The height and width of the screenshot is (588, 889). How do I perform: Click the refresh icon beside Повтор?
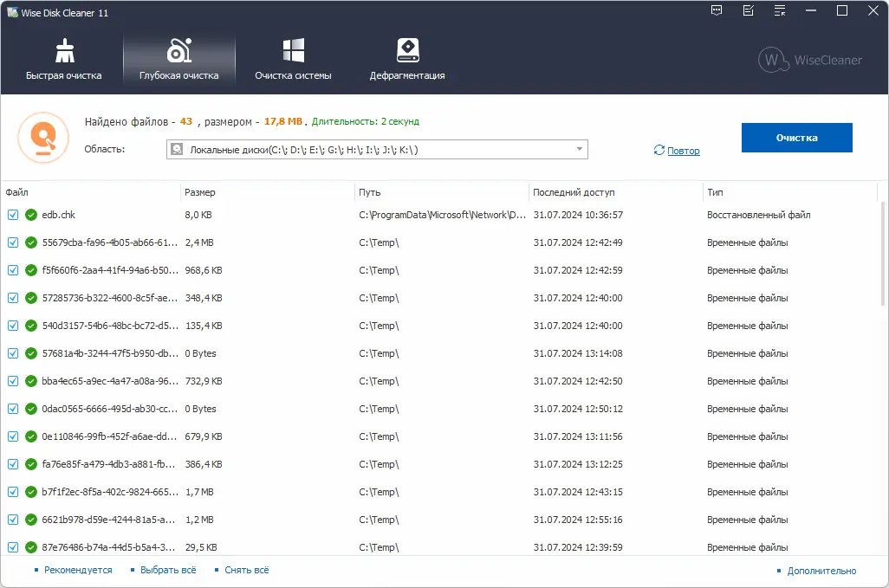point(659,151)
